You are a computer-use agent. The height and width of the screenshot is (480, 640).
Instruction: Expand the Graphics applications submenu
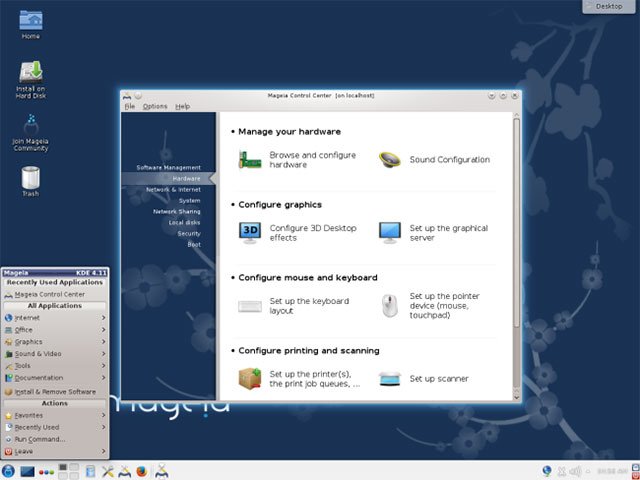point(55,342)
